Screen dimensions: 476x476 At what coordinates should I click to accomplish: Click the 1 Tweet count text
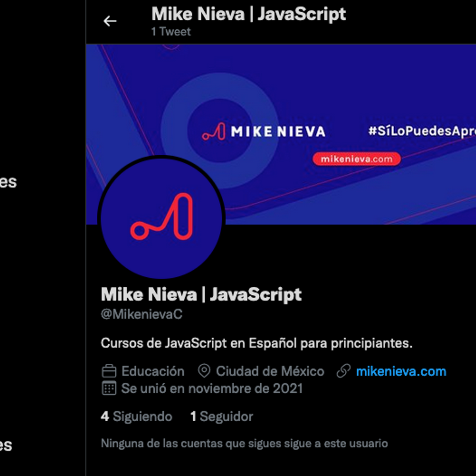point(171,32)
